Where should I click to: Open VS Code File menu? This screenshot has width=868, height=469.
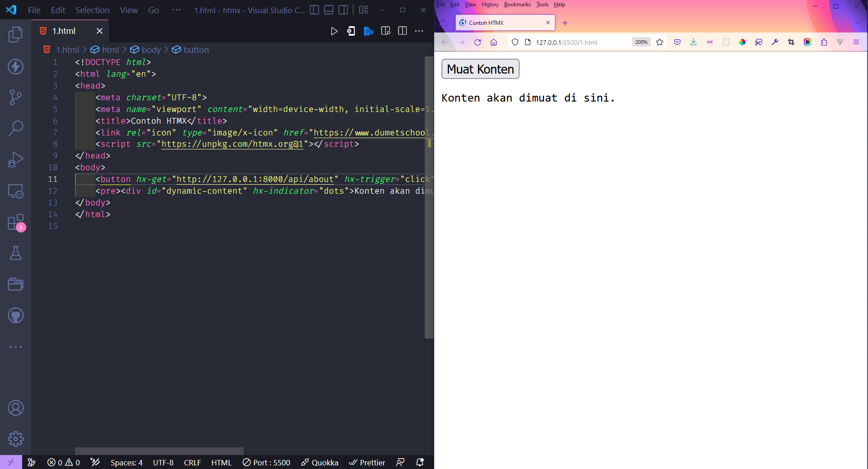coord(34,10)
